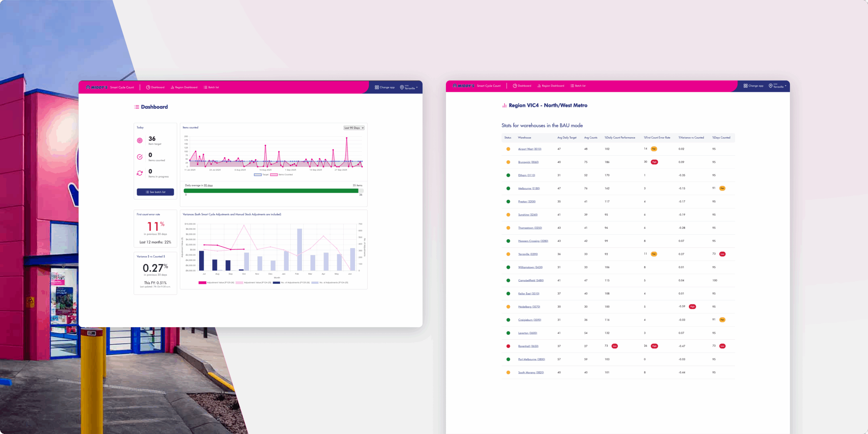The height and width of the screenshot is (434, 868).
Task: Click Change app grid icon in left window
Action: click(x=377, y=87)
